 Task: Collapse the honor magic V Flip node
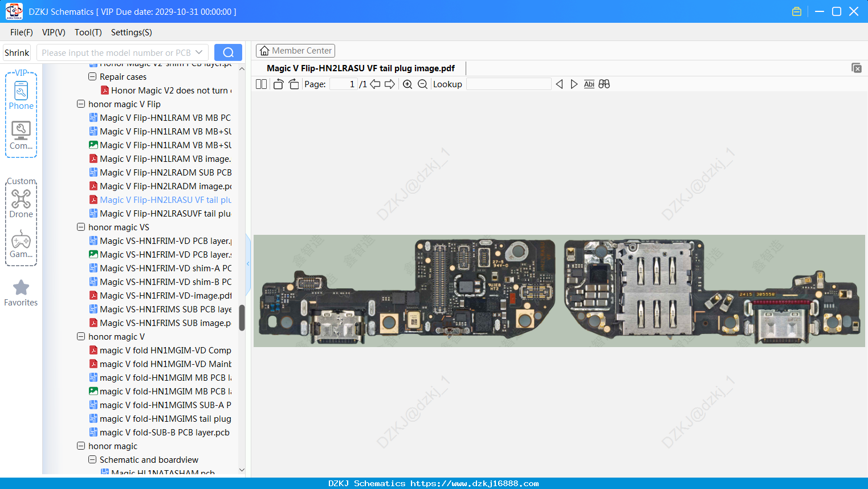(81, 104)
